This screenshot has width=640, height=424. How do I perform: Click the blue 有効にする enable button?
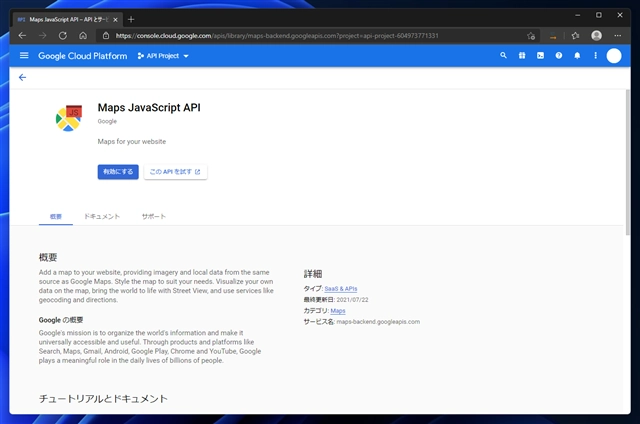(118, 172)
